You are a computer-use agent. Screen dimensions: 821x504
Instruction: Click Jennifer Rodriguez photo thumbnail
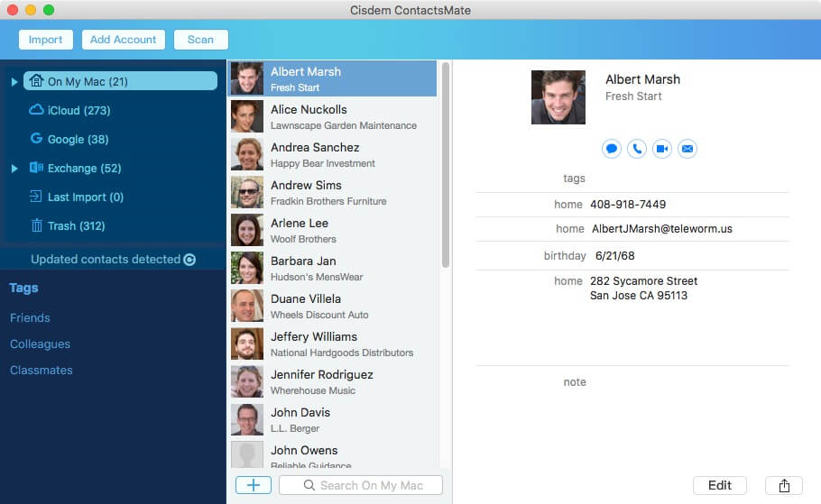click(247, 381)
